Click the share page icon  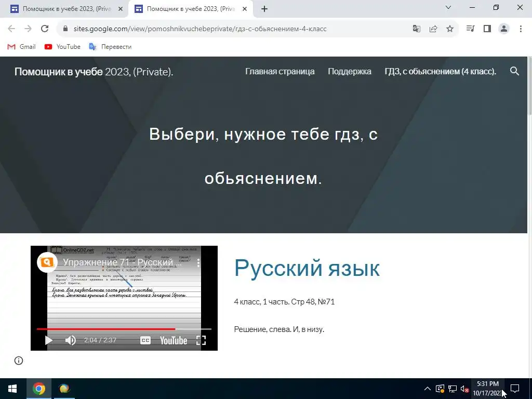[x=433, y=29]
